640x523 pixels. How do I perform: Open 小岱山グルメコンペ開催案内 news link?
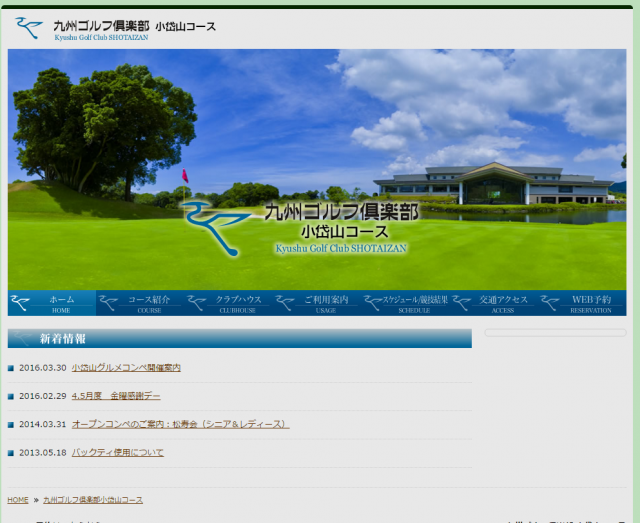point(126,368)
